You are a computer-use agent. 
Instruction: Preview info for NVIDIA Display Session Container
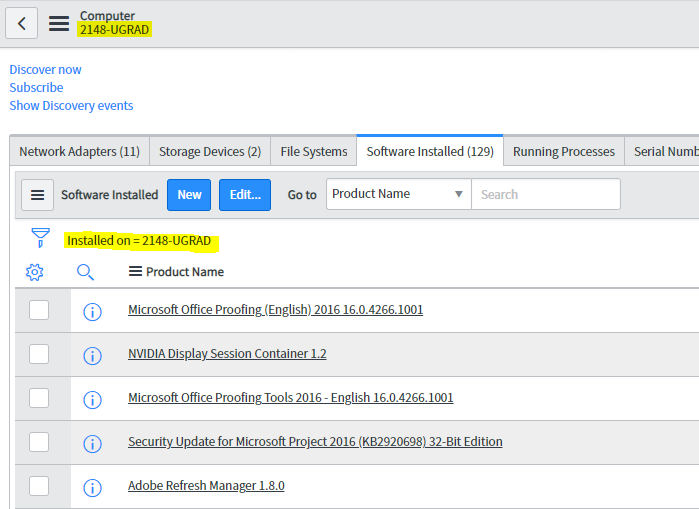[x=92, y=355]
